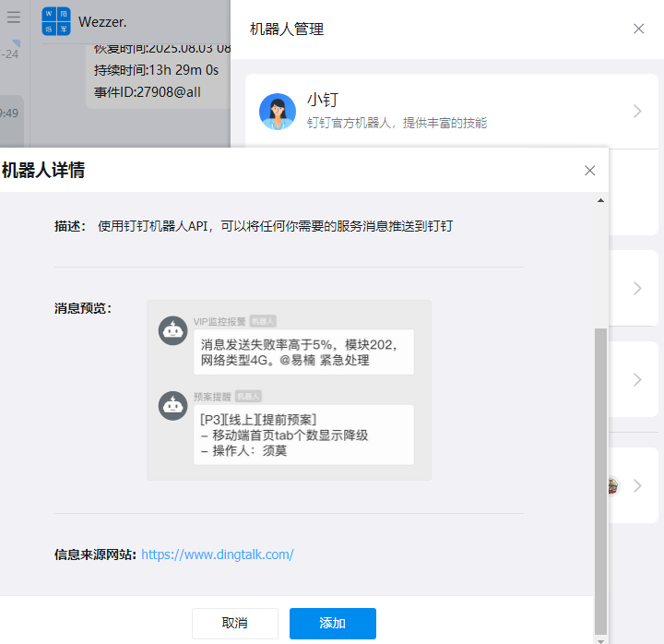Click the 预案提醒 sender name

[x=212, y=397]
